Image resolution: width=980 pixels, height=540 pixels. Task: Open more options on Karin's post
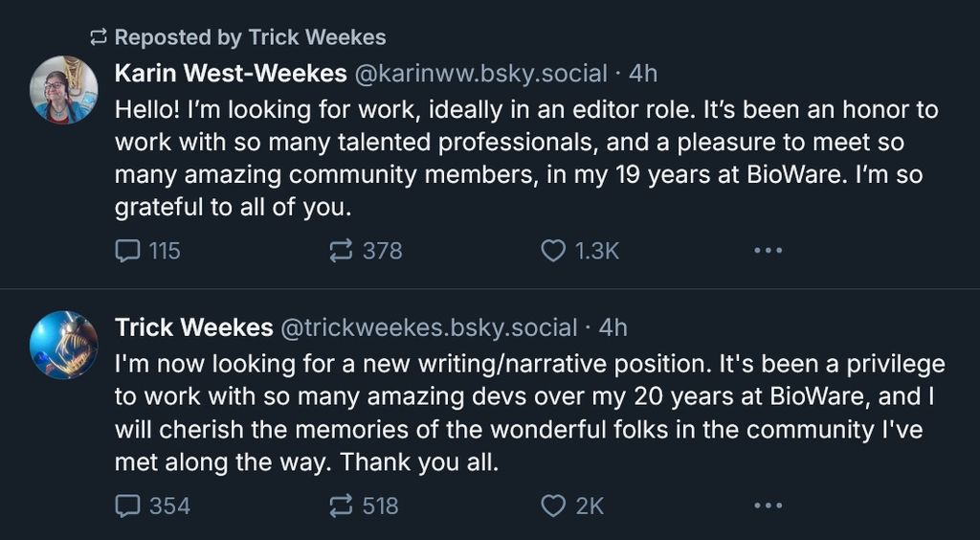(768, 251)
